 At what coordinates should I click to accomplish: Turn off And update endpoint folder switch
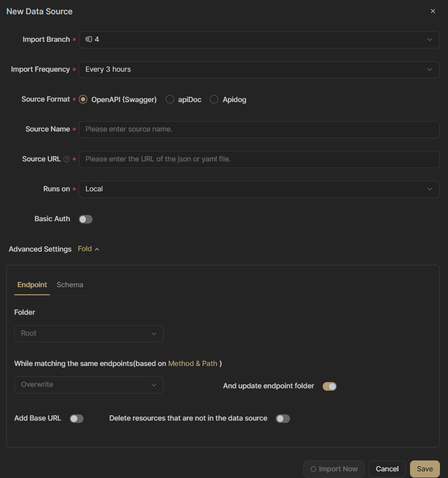[329, 386]
